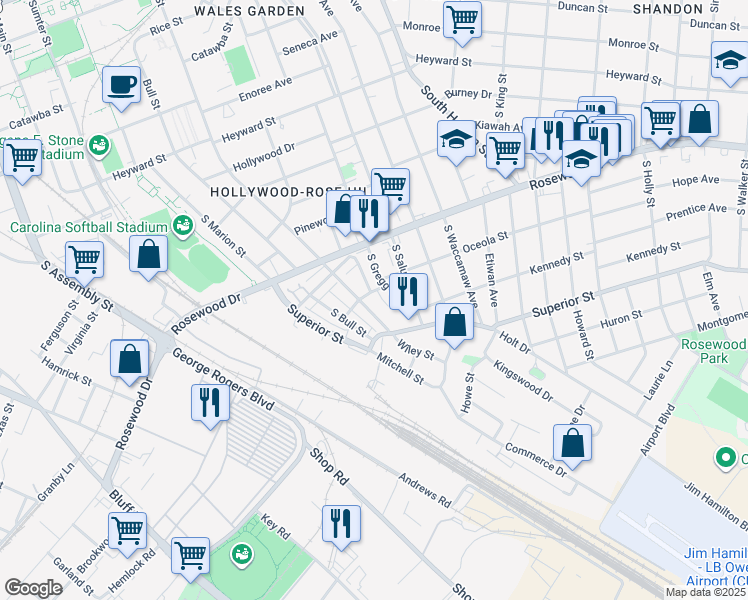Open the shopping bag marker near Wiley St
Viewport: 748px width, 600px height.
[x=454, y=324]
